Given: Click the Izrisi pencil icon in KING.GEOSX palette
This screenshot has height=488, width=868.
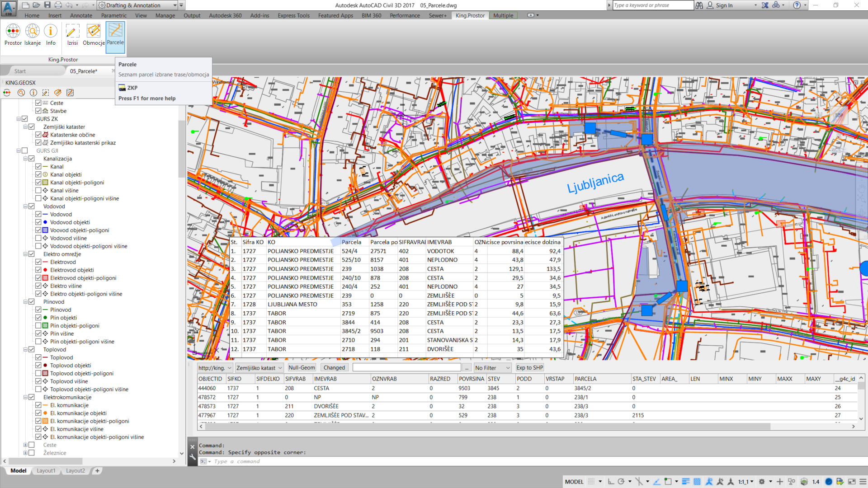Looking at the screenshot, I should click(x=46, y=93).
